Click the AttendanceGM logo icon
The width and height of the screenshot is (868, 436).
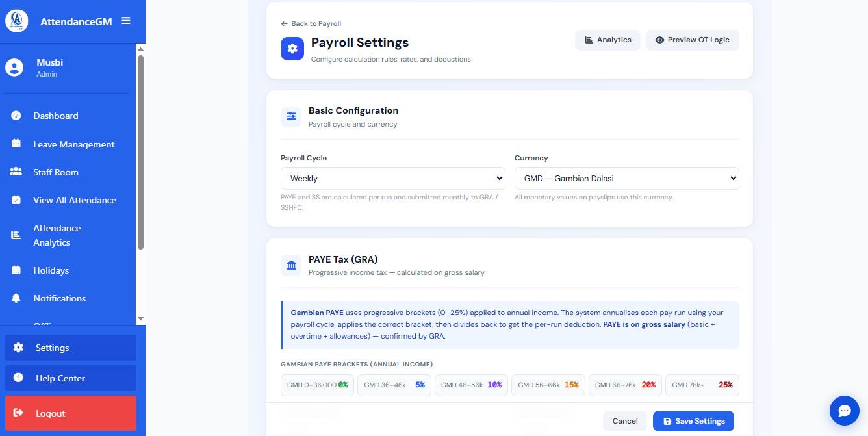point(16,21)
